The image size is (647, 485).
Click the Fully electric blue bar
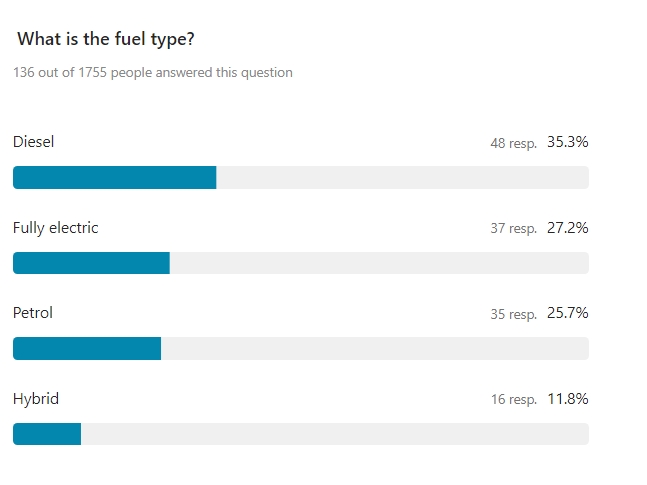91,263
